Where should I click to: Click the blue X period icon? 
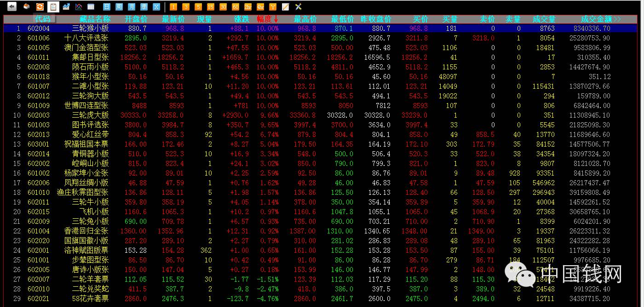[x=156, y=7]
